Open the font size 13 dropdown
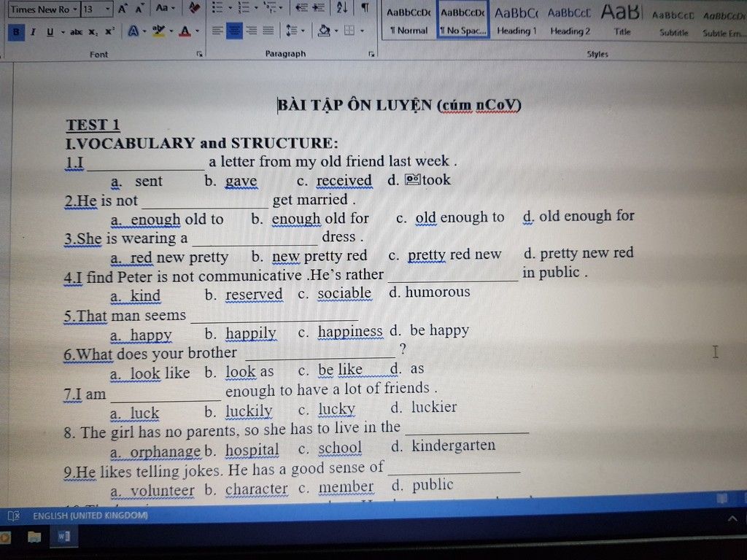This screenshot has width=747, height=560. [108, 9]
